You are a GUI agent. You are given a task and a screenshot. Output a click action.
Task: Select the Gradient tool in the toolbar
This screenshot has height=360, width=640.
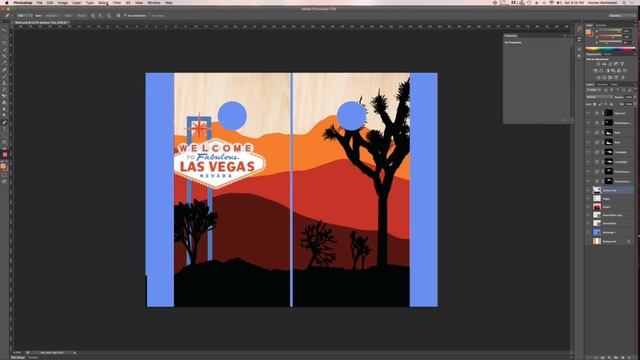5,102
